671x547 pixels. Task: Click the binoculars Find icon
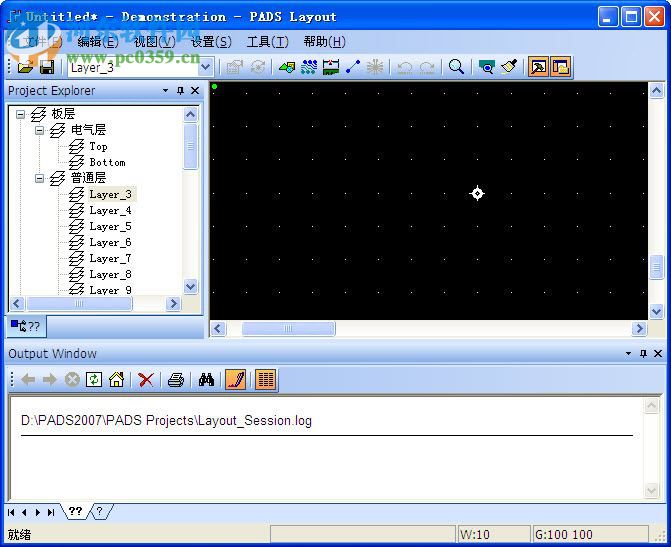[x=206, y=380]
